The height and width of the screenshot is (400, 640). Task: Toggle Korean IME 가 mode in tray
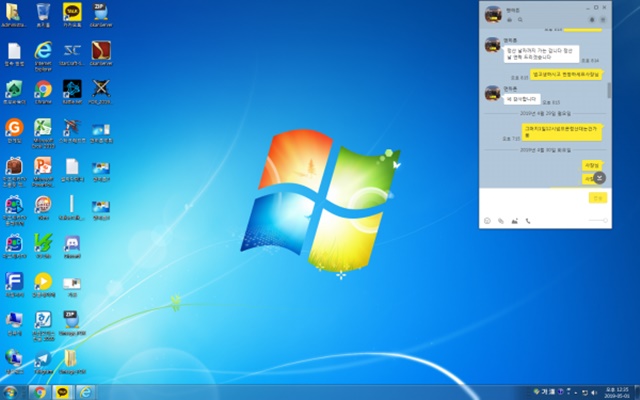(545, 391)
